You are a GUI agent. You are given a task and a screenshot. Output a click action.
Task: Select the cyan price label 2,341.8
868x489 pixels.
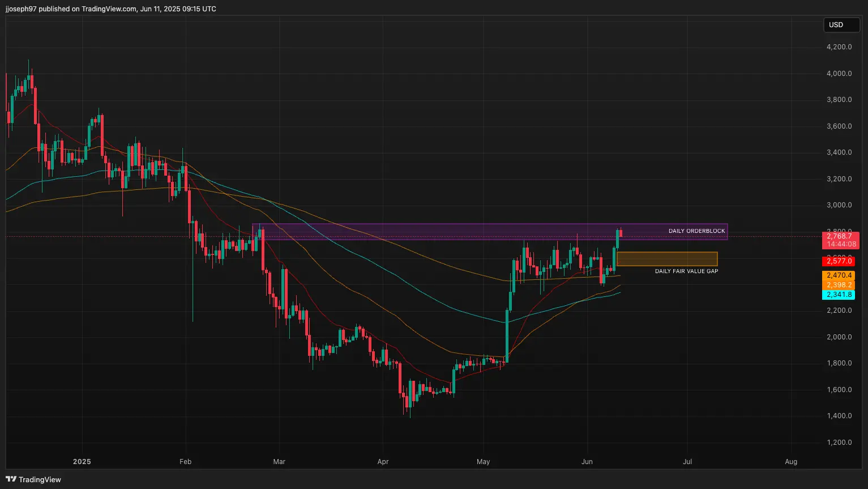840,295
